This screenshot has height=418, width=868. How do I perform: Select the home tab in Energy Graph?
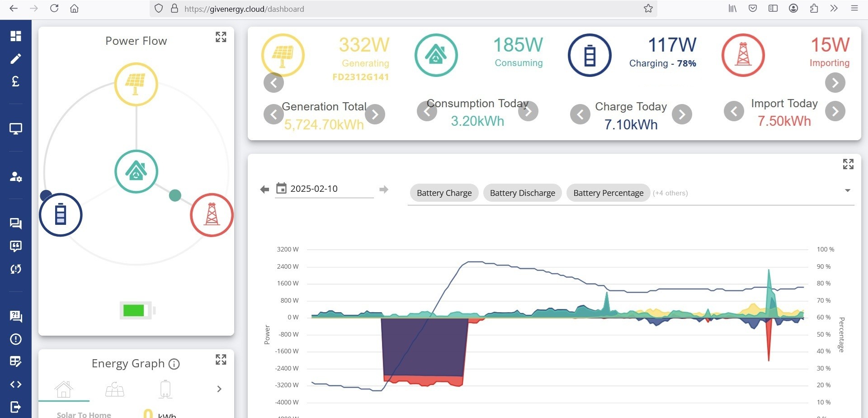(64, 389)
